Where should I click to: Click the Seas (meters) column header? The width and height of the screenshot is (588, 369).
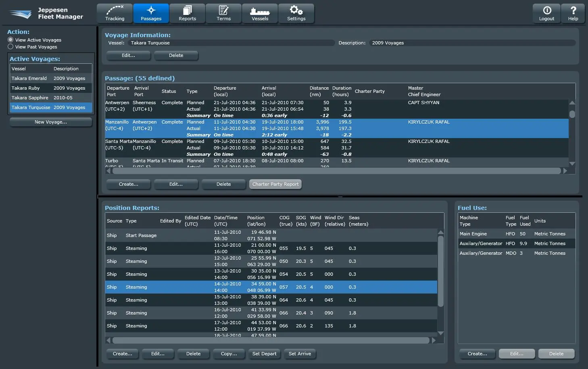(x=359, y=221)
